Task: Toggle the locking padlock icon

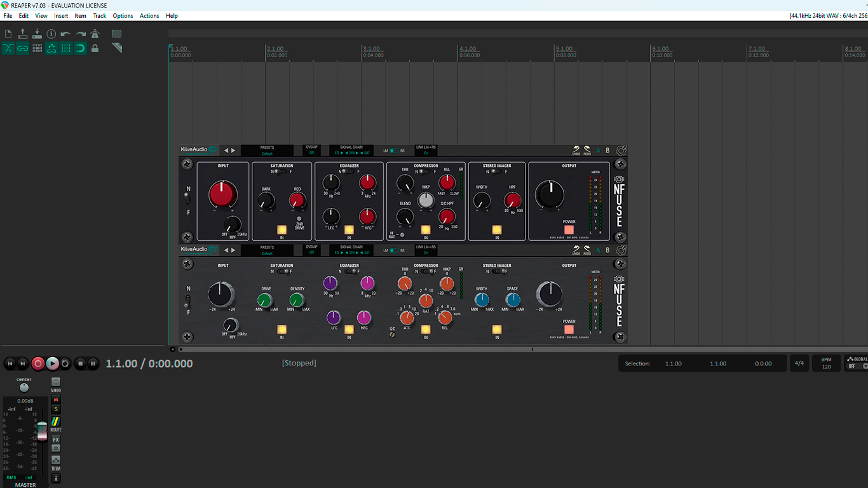Action: pyautogui.click(x=95, y=48)
